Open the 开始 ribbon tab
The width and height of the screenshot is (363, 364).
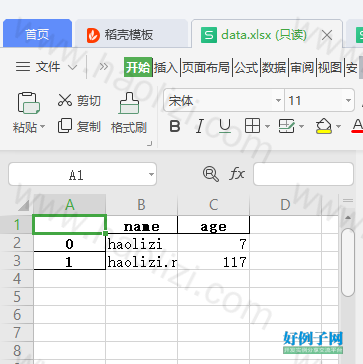138,67
